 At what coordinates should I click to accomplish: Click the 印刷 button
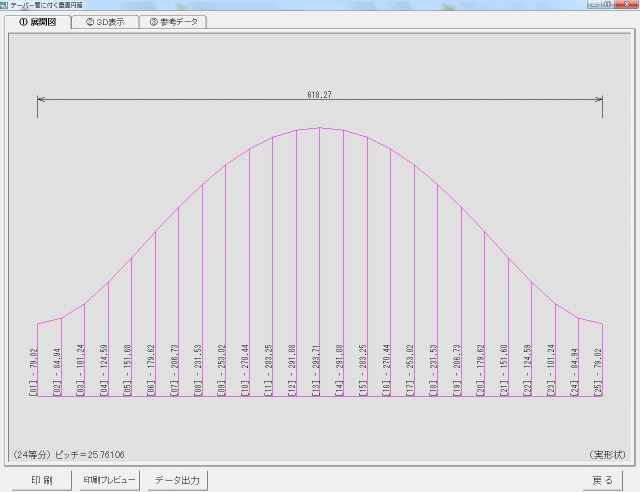[42, 480]
